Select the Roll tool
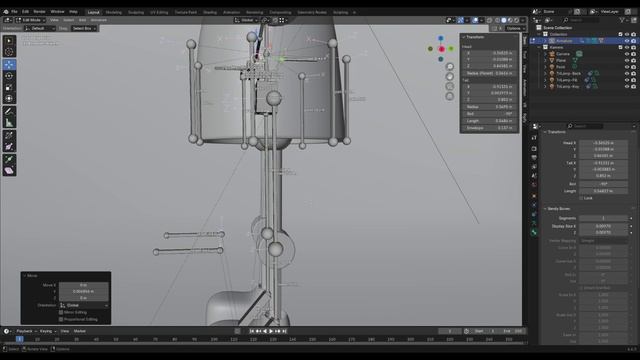Viewport: 640px width, 360px height. 9,135
